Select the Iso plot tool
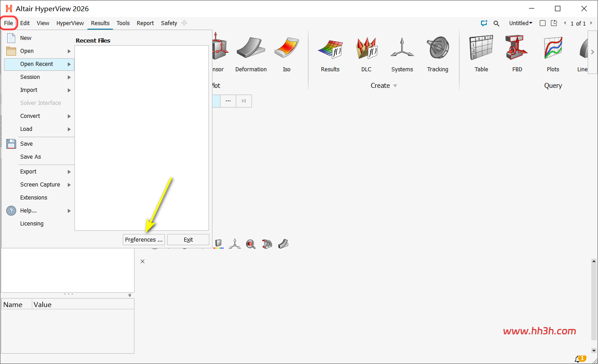The image size is (598, 364). tap(286, 54)
